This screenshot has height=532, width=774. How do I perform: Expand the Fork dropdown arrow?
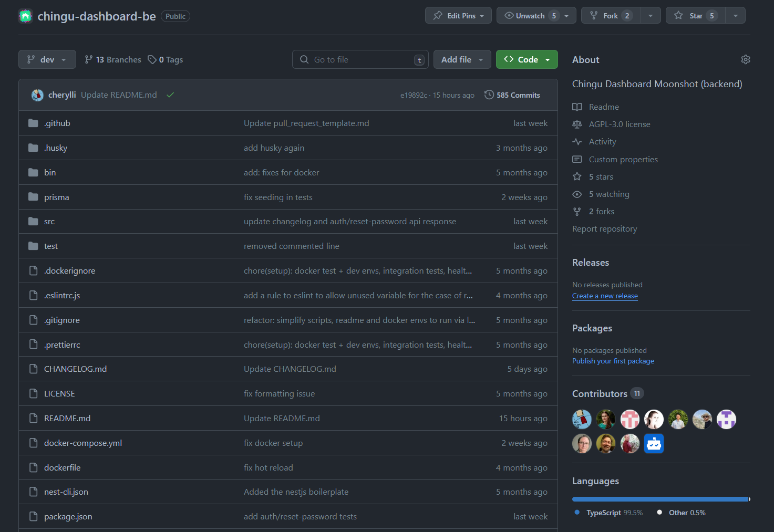pos(651,16)
